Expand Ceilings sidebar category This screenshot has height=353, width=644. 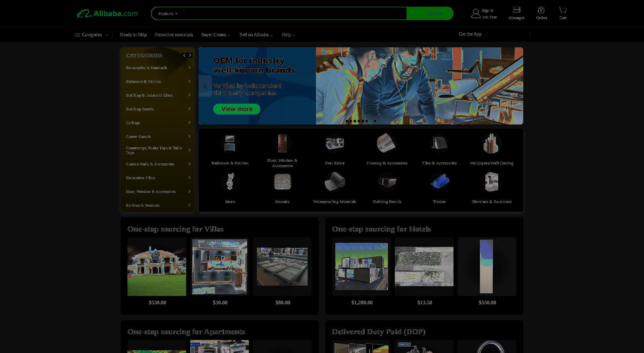point(189,123)
